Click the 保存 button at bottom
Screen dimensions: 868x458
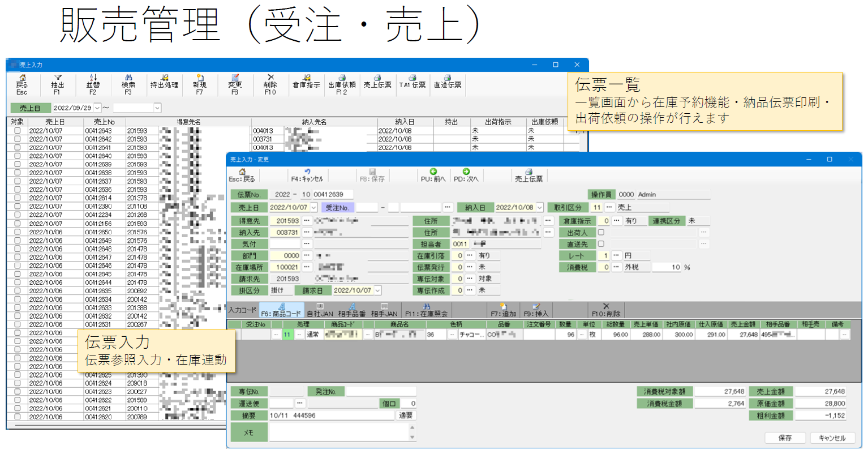tap(785, 438)
